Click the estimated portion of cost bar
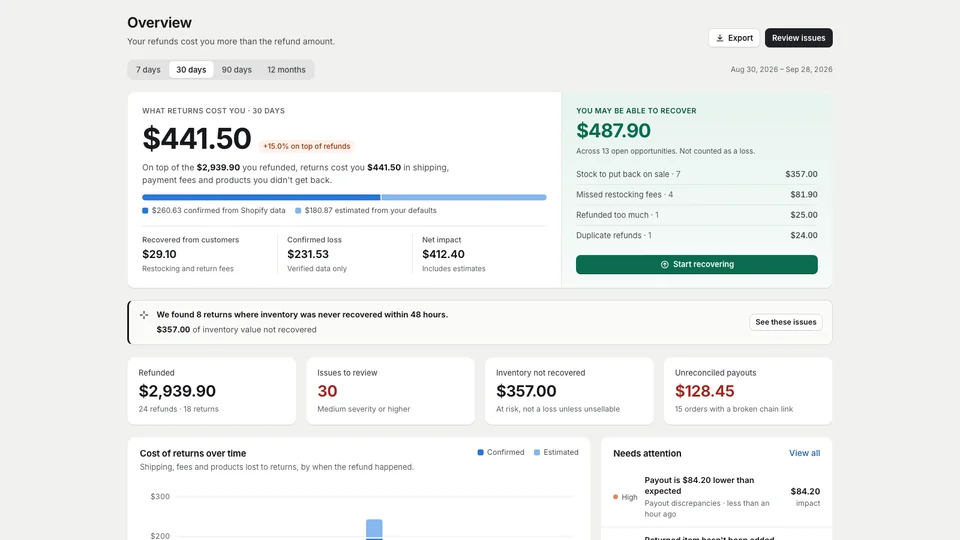 coord(464,197)
